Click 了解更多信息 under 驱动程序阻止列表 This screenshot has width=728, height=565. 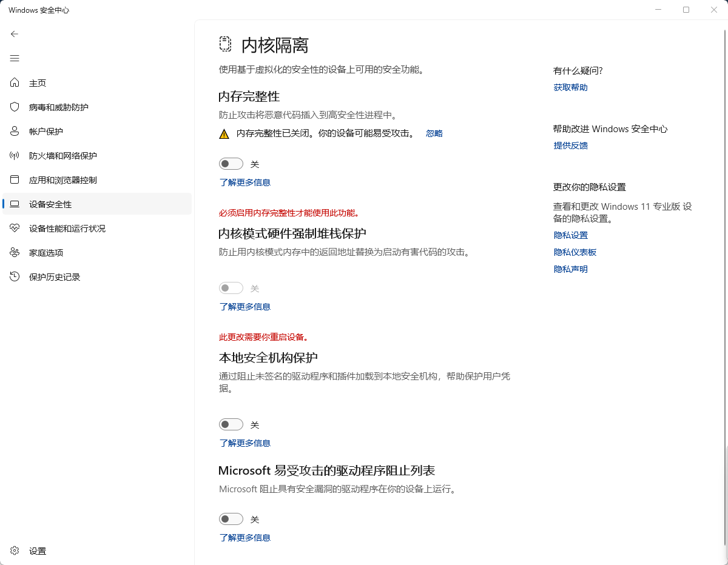pyautogui.click(x=245, y=538)
